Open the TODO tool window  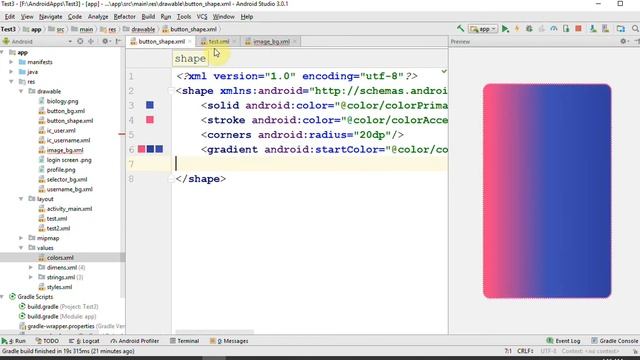(x=47, y=341)
